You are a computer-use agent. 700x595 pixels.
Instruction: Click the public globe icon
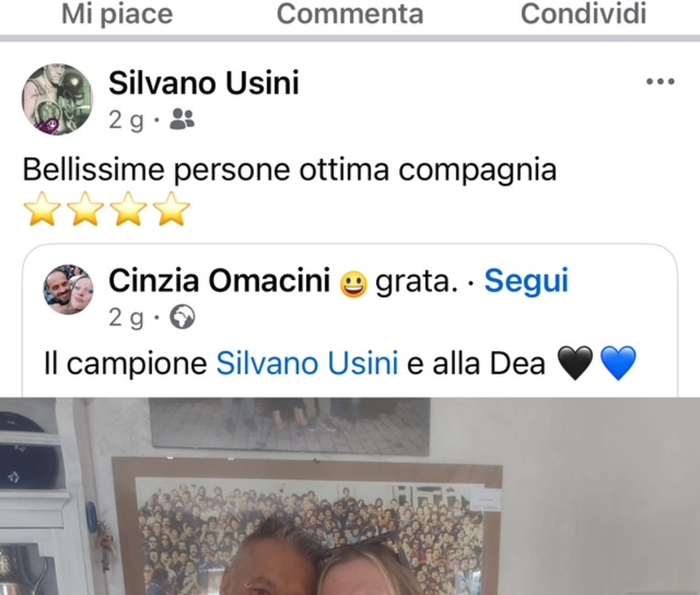coord(182,317)
